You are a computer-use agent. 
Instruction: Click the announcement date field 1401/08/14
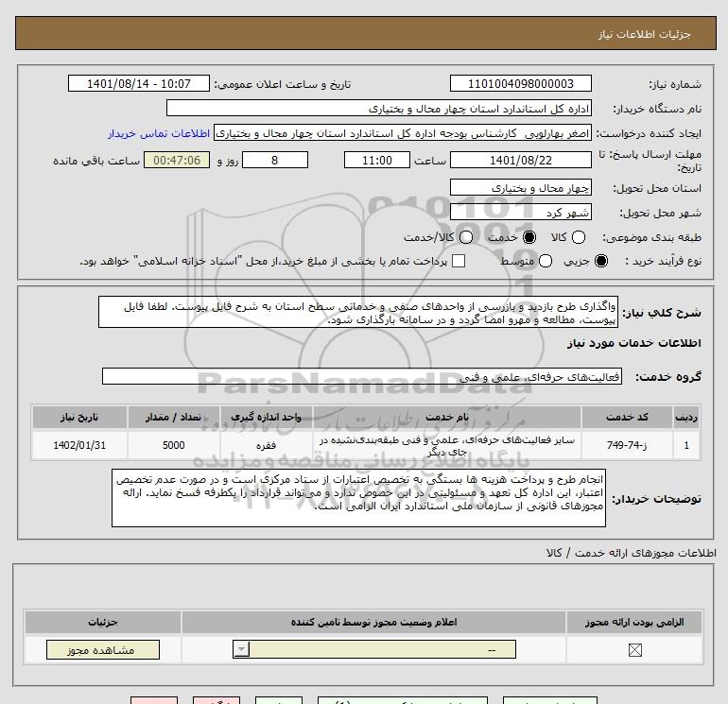coord(138,83)
